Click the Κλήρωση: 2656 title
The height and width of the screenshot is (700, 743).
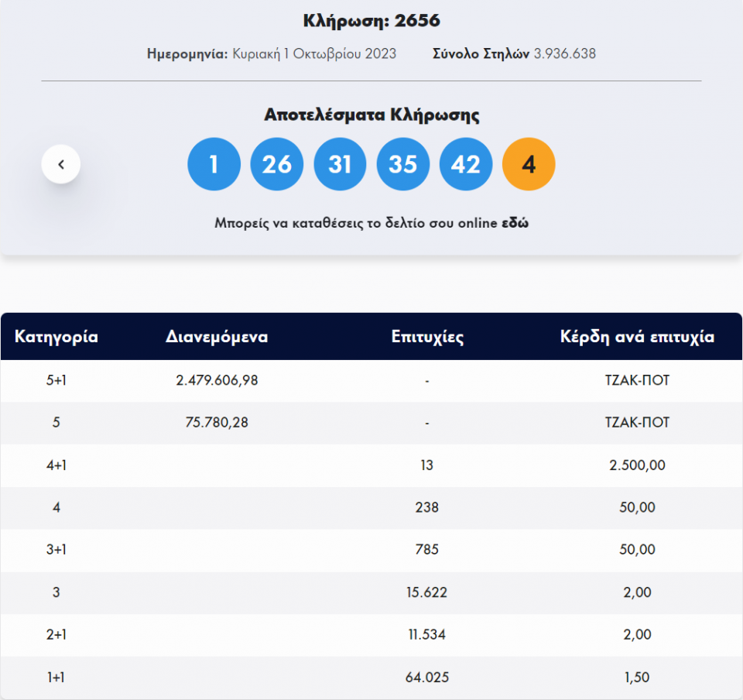[x=371, y=21]
